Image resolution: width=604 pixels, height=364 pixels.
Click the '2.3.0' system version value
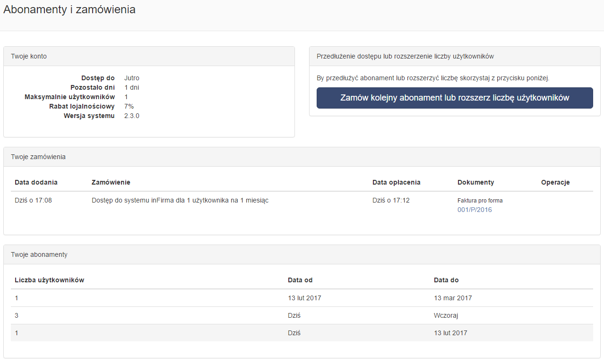132,116
